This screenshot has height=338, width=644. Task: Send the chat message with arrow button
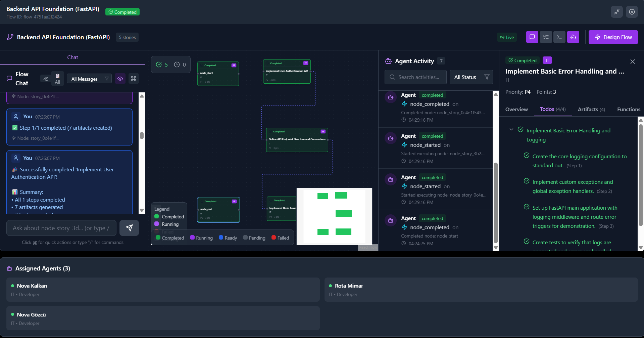(129, 228)
